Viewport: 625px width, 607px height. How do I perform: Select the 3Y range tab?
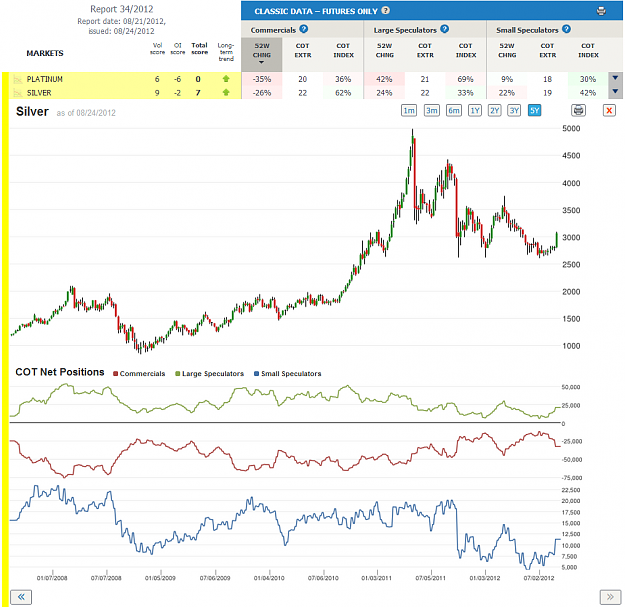514,110
